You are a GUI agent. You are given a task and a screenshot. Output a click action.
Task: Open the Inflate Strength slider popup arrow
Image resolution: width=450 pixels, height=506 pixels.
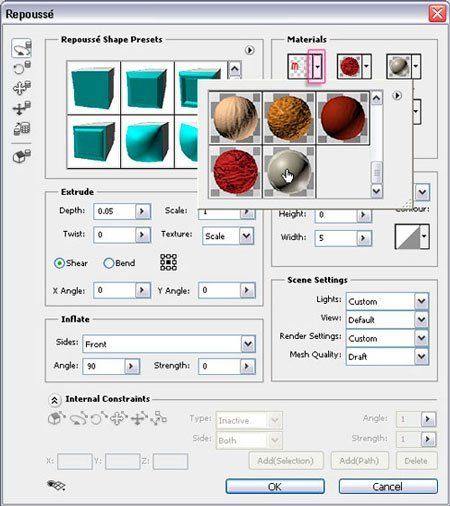pyautogui.click(x=247, y=366)
